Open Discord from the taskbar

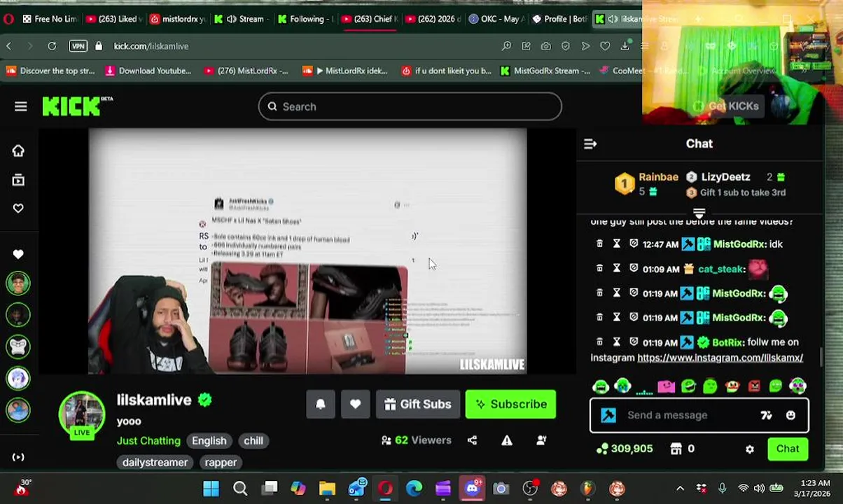(472, 489)
